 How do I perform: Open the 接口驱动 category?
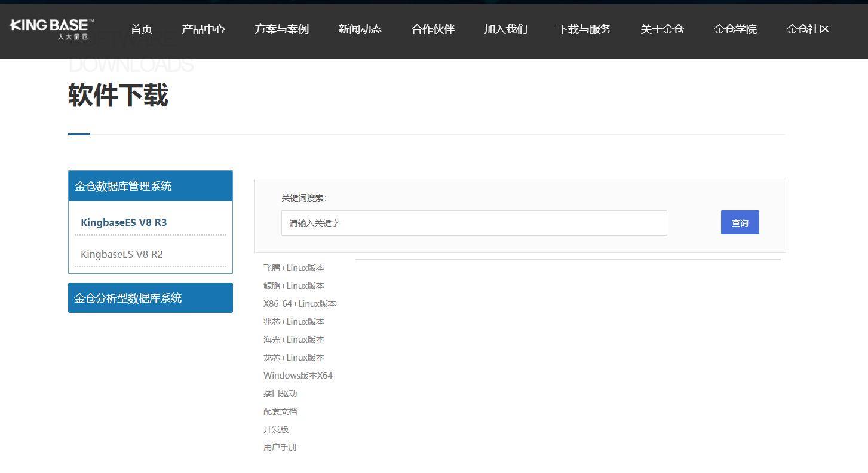click(x=280, y=393)
